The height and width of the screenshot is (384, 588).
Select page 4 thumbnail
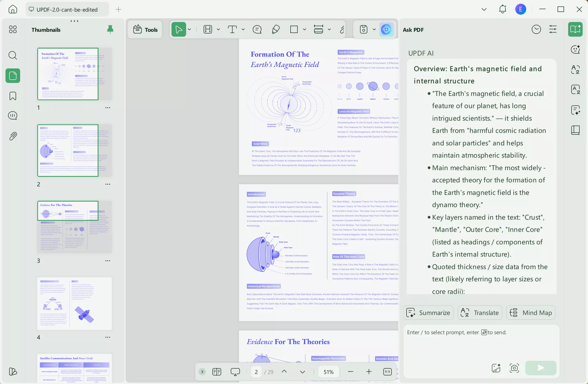tap(74, 303)
